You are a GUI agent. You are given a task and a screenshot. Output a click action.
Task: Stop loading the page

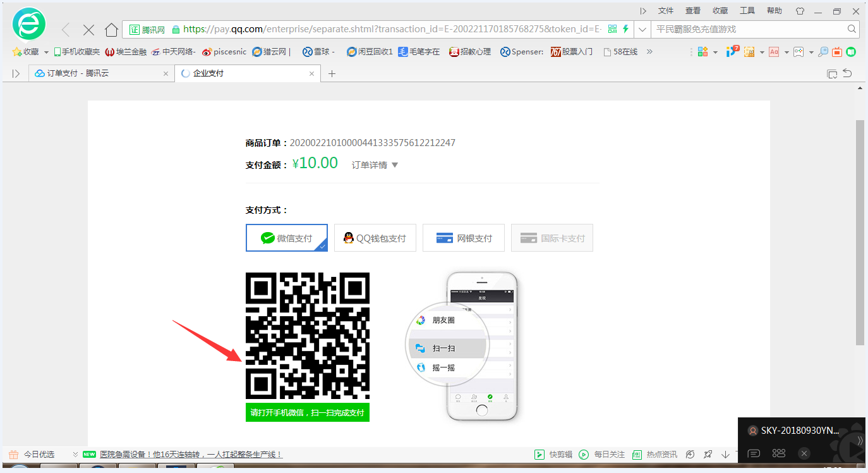[88, 30]
